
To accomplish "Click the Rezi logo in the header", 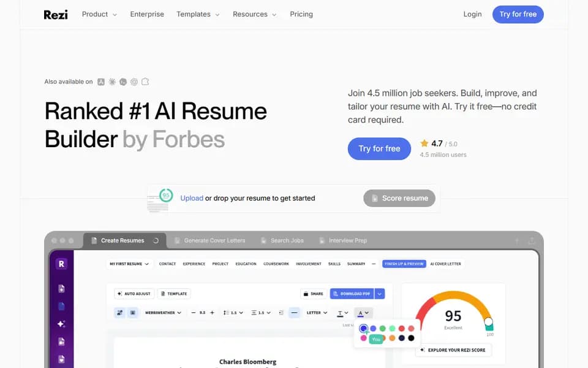I will (56, 15).
